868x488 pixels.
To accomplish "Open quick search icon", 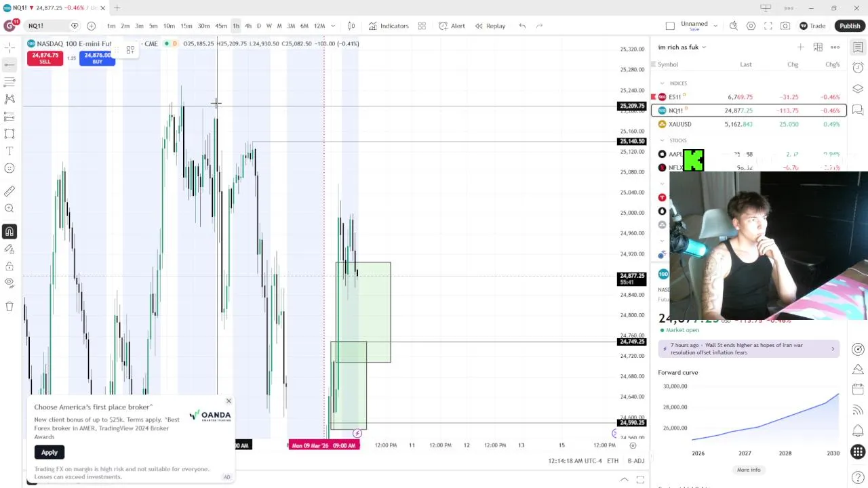I will 733,26.
